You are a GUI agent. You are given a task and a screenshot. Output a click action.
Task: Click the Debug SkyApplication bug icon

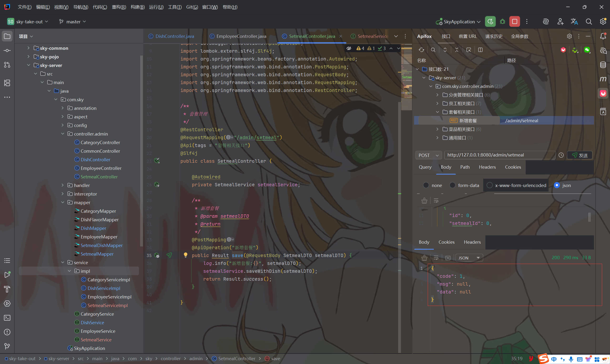[502, 22]
